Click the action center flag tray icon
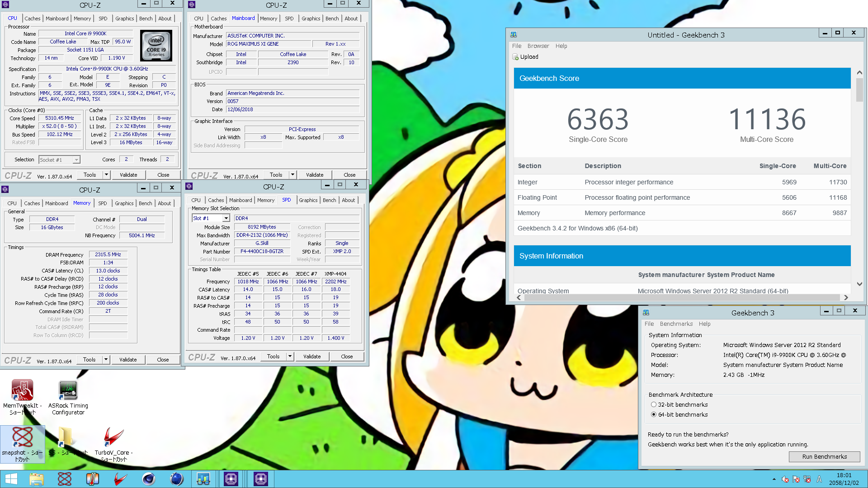This screenshot has width=868, height=488. tap(796, 479)
